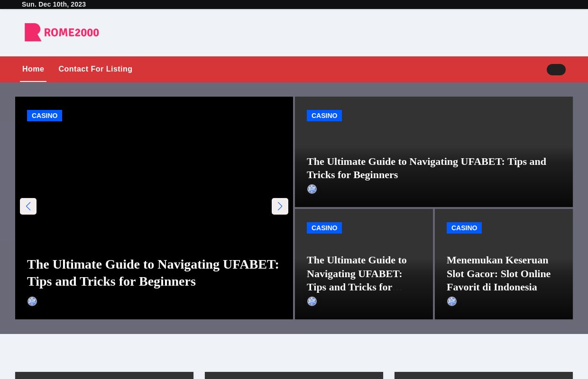588x379 pixels.
Task: Click author avatar in bottom-middle card
Action: [x=312, y=301]
